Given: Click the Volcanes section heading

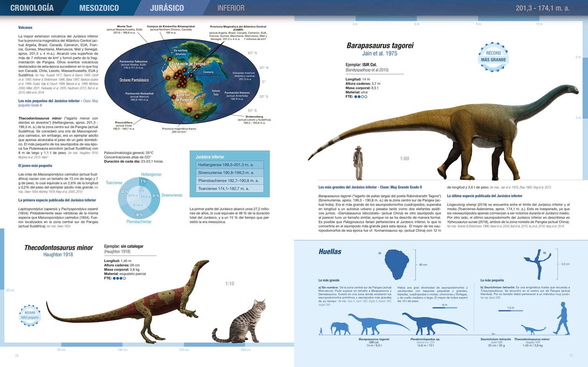Looking at the screenshot, I should [x=25, y=27].
